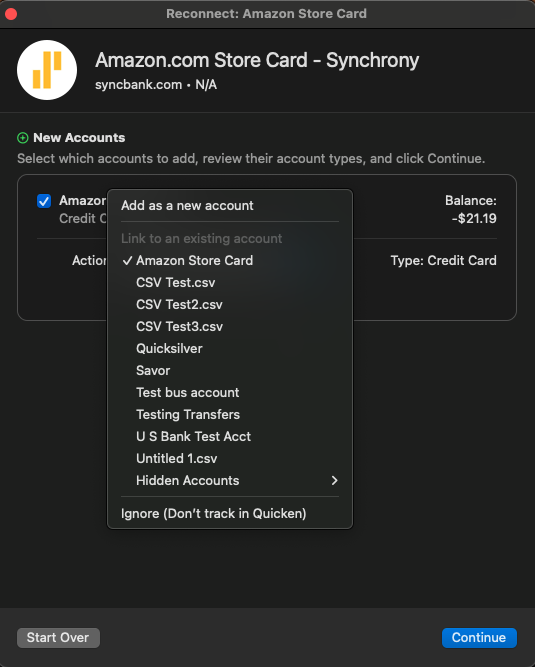Click the Start Over button

point(58,638)
